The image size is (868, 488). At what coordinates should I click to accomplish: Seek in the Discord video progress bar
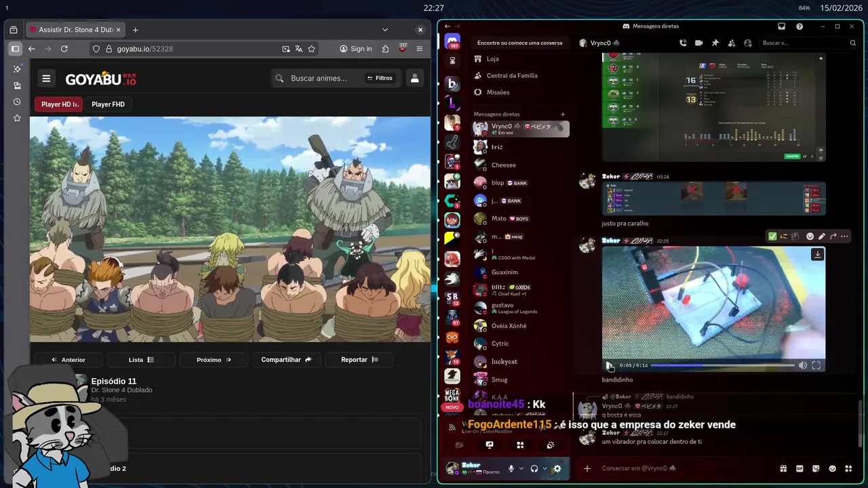(722, 365)
